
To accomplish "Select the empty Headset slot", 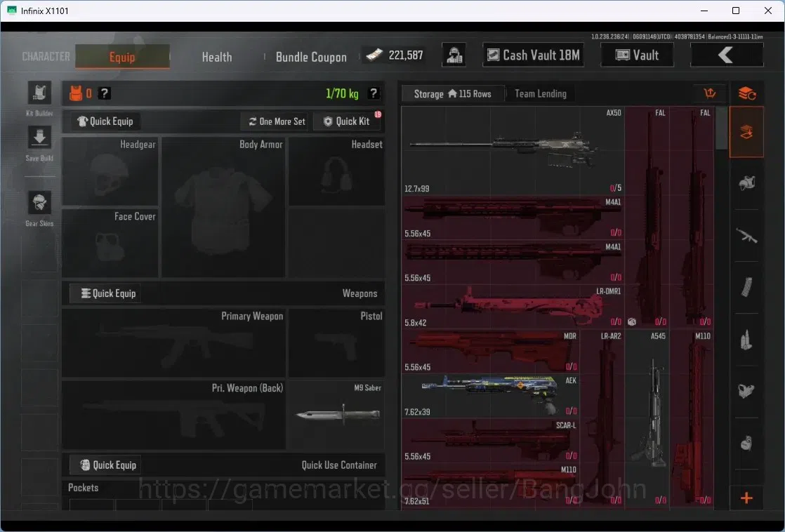I will (337, 171).
